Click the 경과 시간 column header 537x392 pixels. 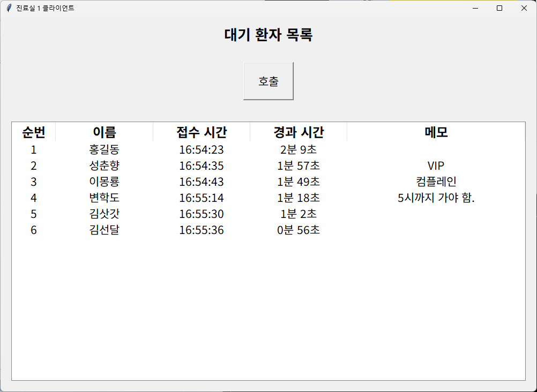click(x=299, y=132)
